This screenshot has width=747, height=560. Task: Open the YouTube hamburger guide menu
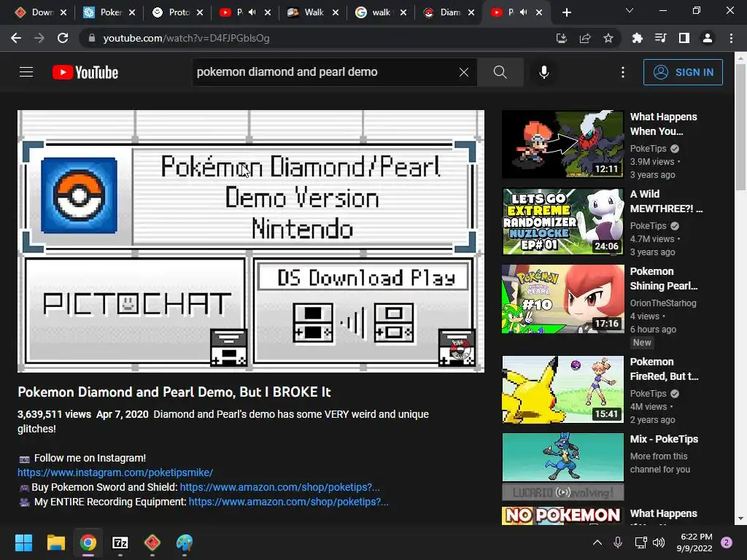click(x=26, y=72)
